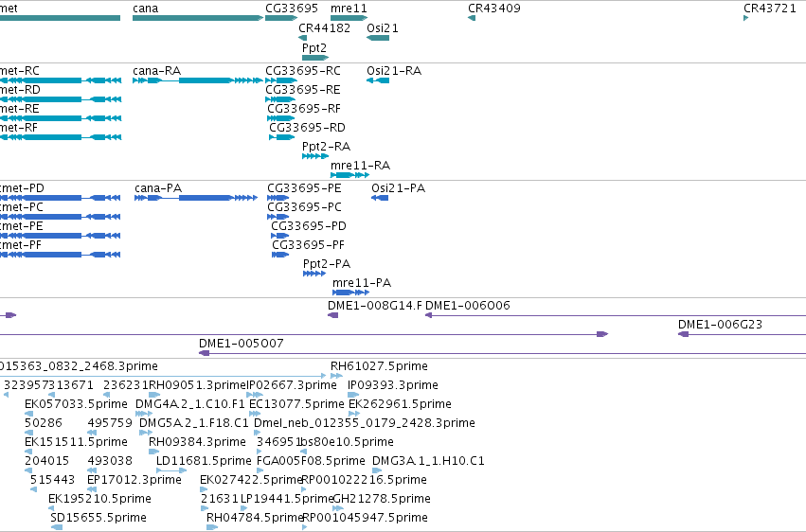806x532 pixels.
Task: Select the CR43721 gene label
Action: 769,9
